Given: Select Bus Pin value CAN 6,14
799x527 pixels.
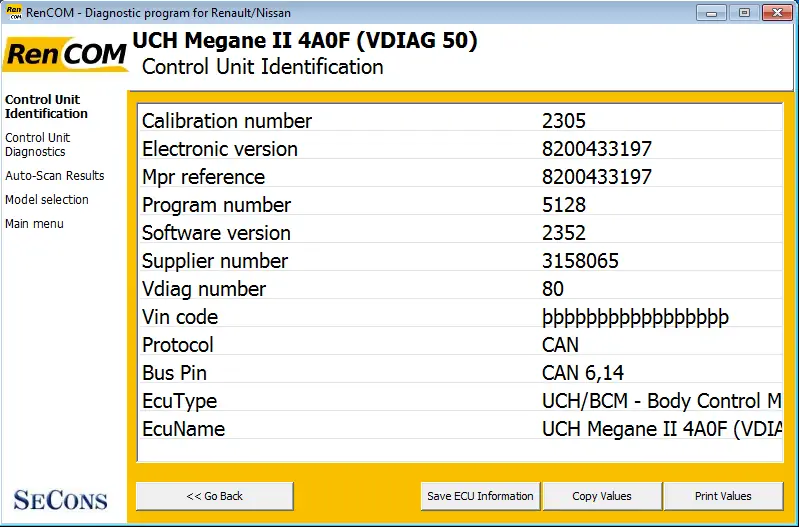Looking at the screenshot, I should coord(582,374).
